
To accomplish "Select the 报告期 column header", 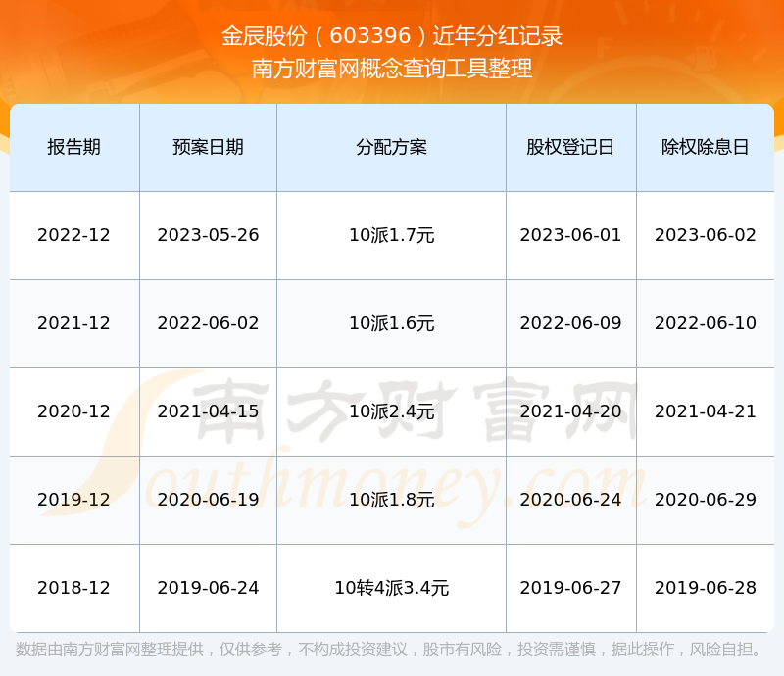I will [x=74, y=147].
